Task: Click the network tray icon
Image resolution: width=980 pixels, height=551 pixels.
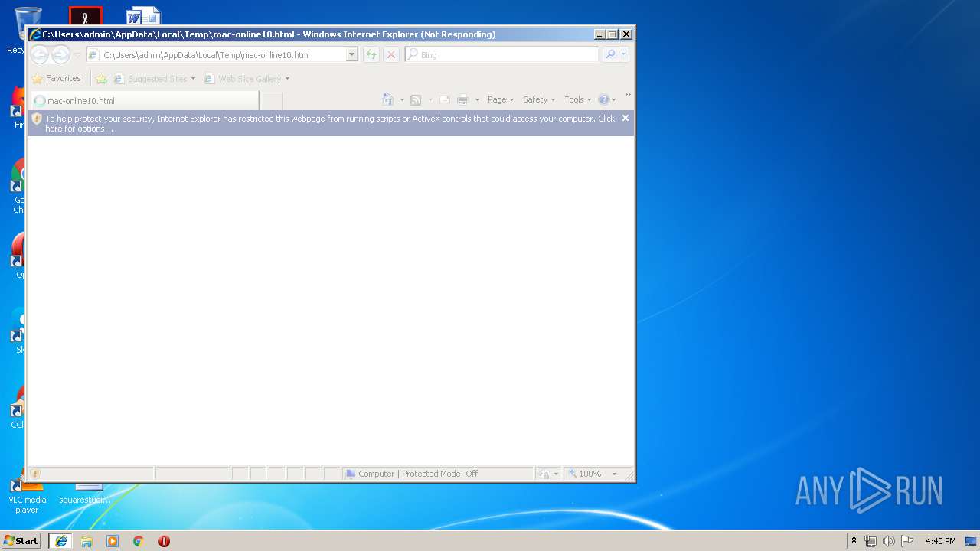Action: pyautogui.click(x=871, y=541)
